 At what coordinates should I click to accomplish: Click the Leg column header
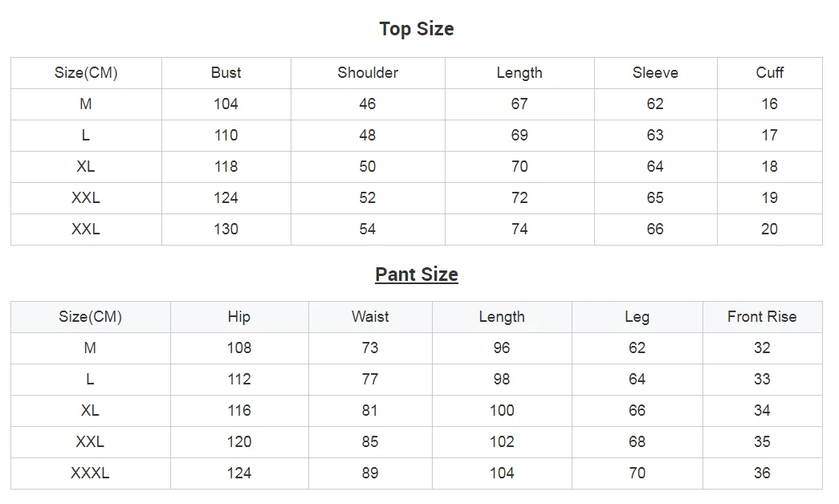click(x=637, y=317)
